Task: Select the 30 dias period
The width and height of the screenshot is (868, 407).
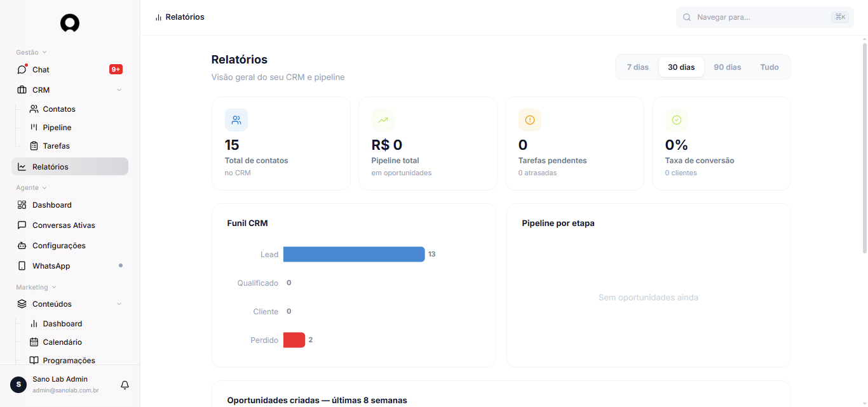Action: (x=681, y=67)
